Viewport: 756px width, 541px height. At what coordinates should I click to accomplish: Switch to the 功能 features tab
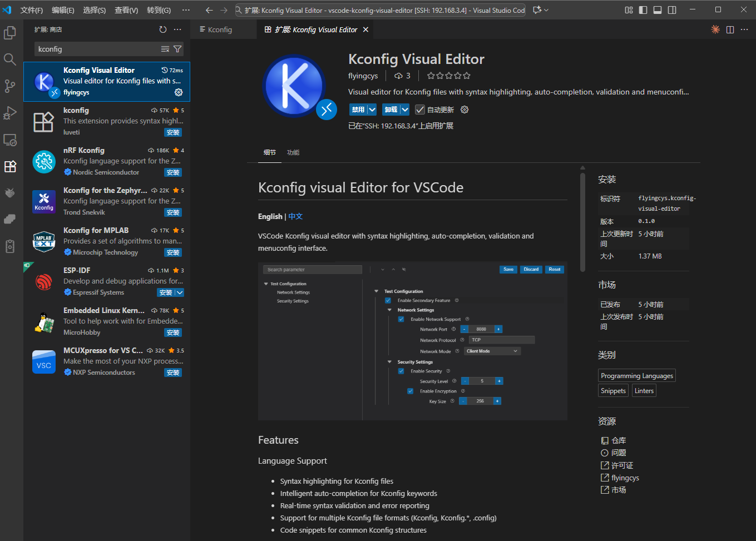tap(293, 152)
